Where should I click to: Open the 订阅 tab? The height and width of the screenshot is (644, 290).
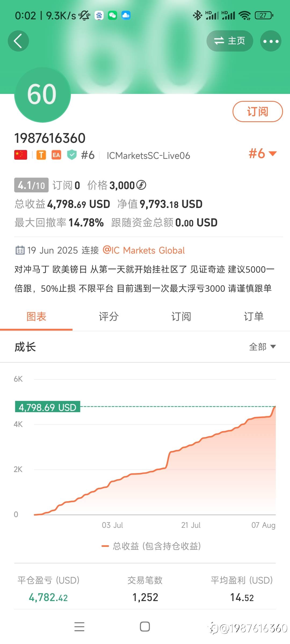click(x=181, y=317)
